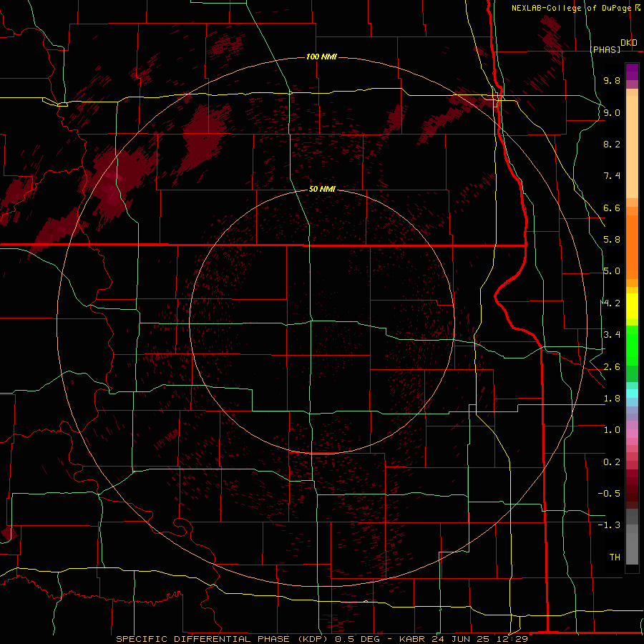Click the -0.5 scale value
The image size is (644, 644).
pos(609,494)
